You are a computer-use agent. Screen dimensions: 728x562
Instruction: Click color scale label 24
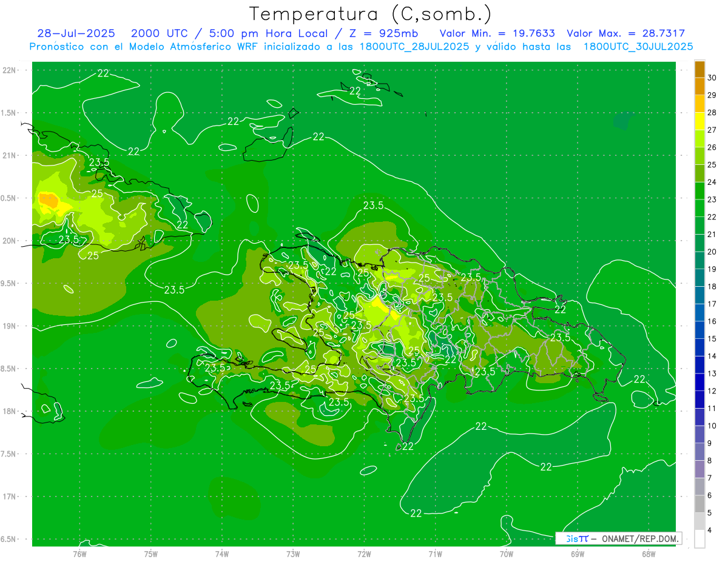(712, 182)
